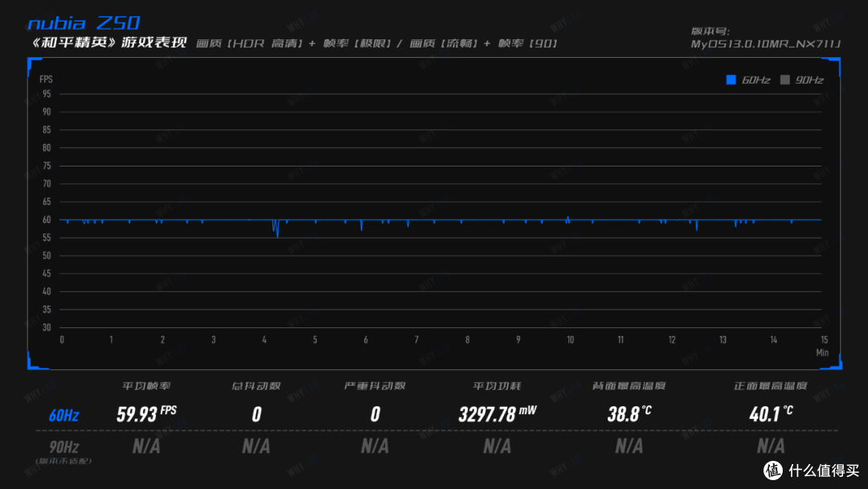Click the 0 value under 严重抖动数

375,414
